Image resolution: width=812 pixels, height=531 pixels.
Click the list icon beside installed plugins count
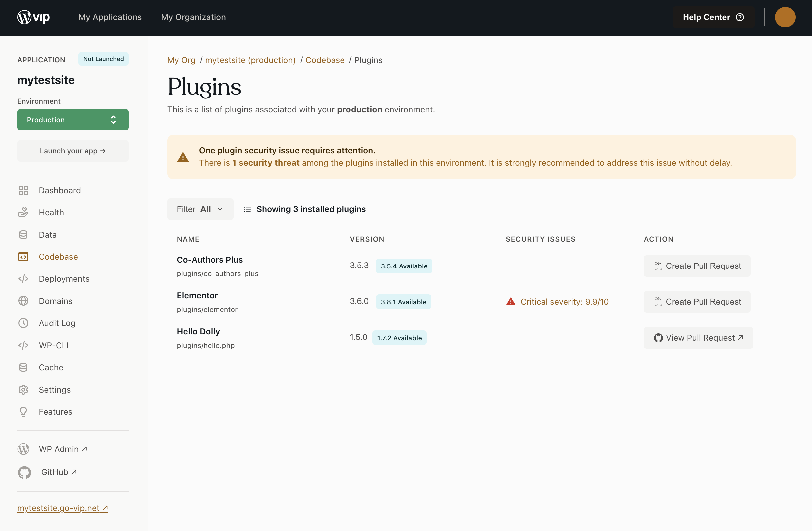click(x=247, y=209)
